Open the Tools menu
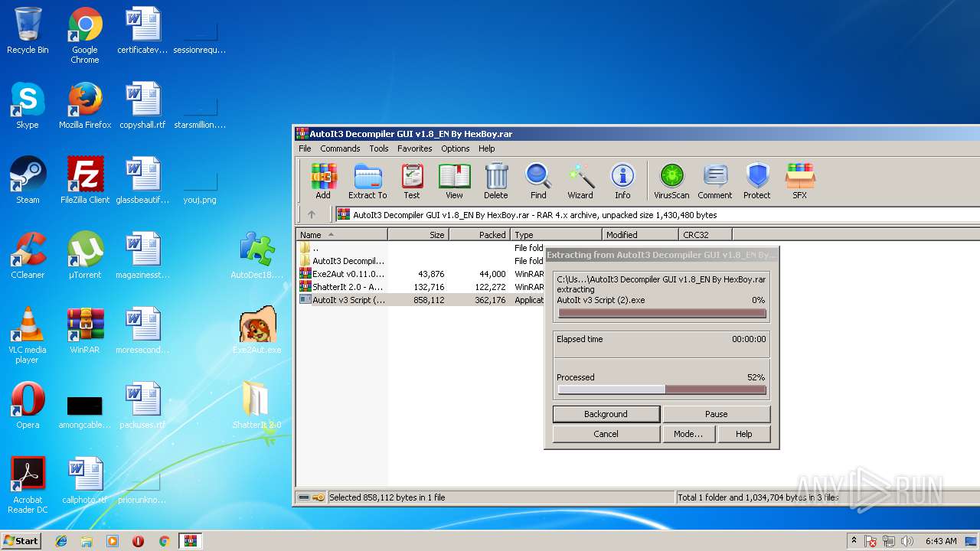980x551 pixels. [379, 148]
